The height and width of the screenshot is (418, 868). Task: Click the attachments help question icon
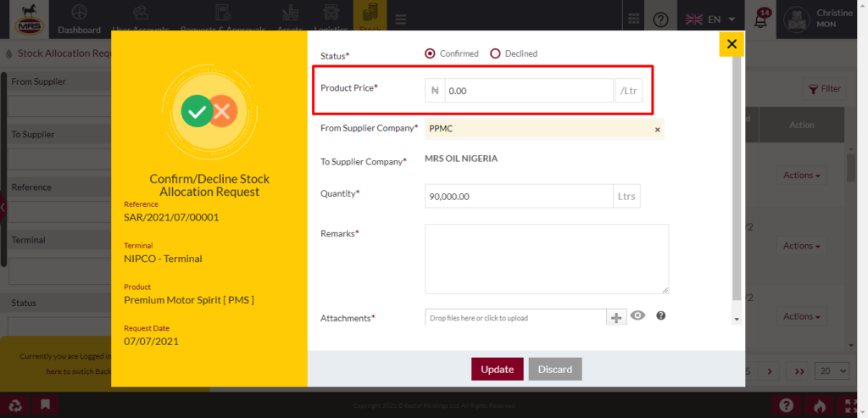pyautogui.click(x=660, y=315)
